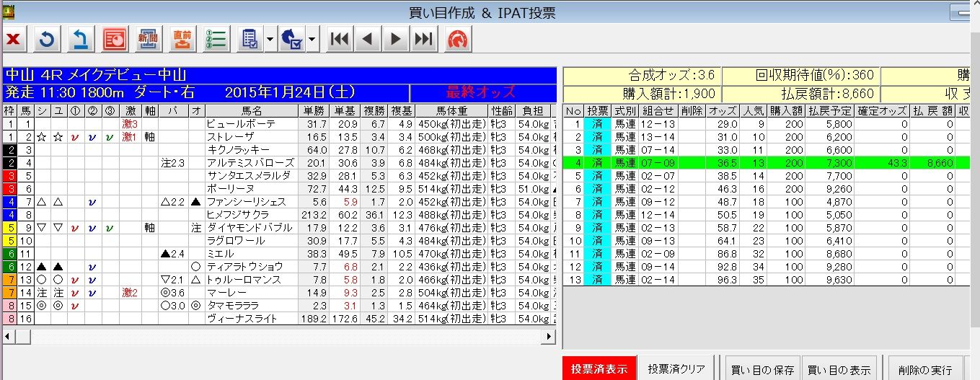Click the 投票済クリア button
The width and height of the screenshot is (980, 380).
(676, 369)
